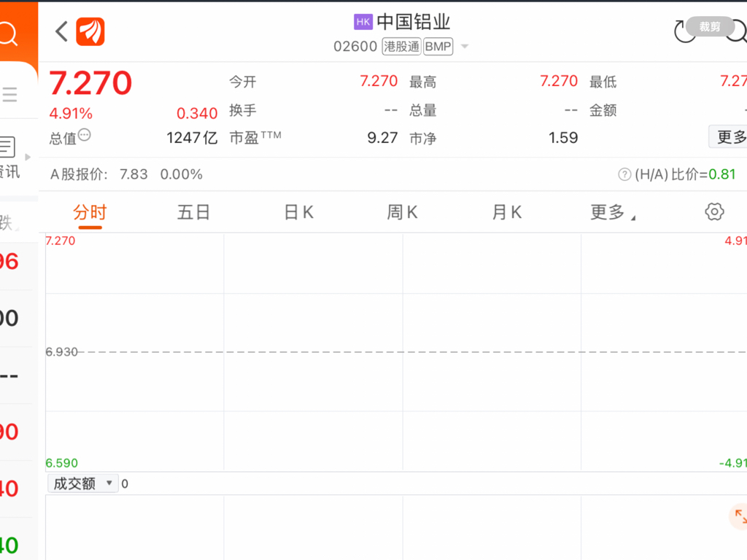
Task: Expand the stock title dropdown arrow
Action: pyautogui.click(x=465, y=46)
